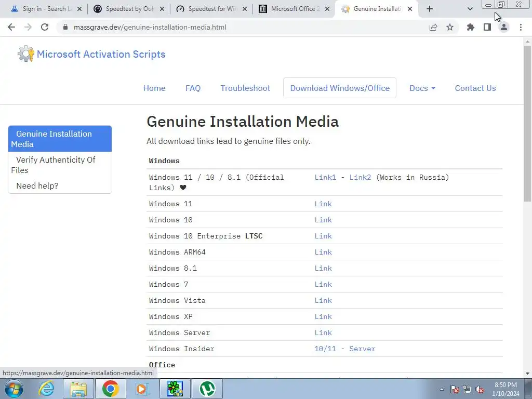
Task: Click Link2 that works in Russia
Action: pos(360,177)
